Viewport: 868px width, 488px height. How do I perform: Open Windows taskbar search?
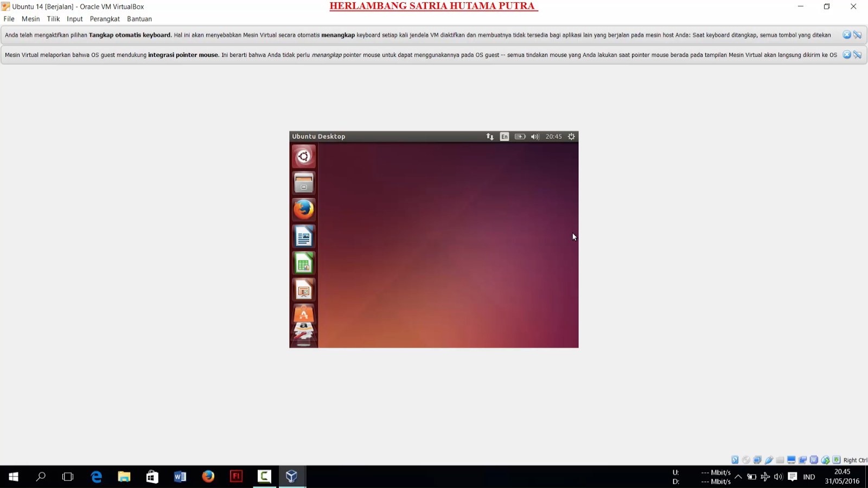pos(41,477)
